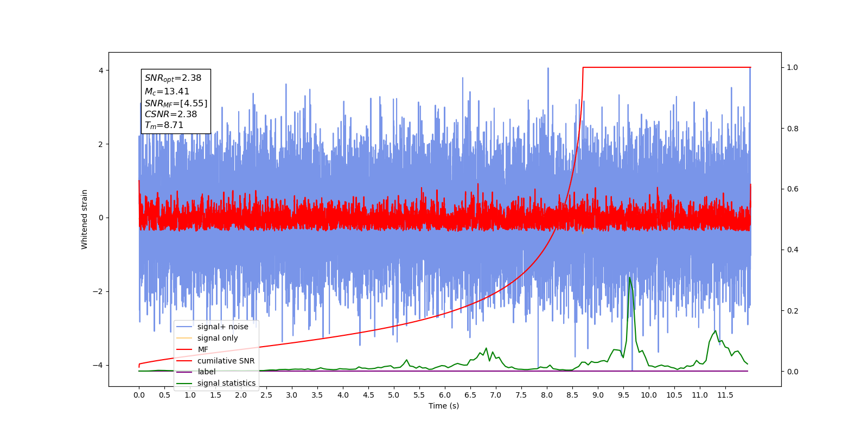Click the green signal statistics bump near 11.3 s
Image resolution: width=868 pixels, height=434 pixels.
coord(715,331)
